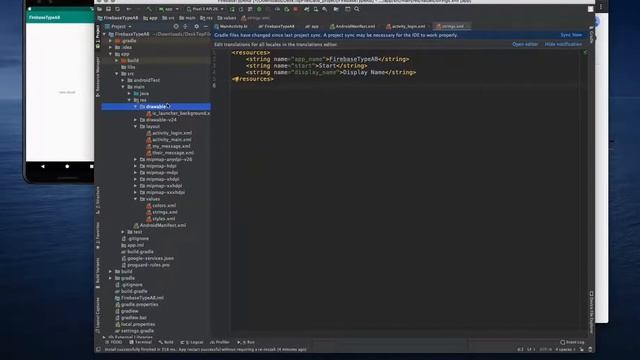
Task: Hide the Project panel with minus icon
Action: 206,26
